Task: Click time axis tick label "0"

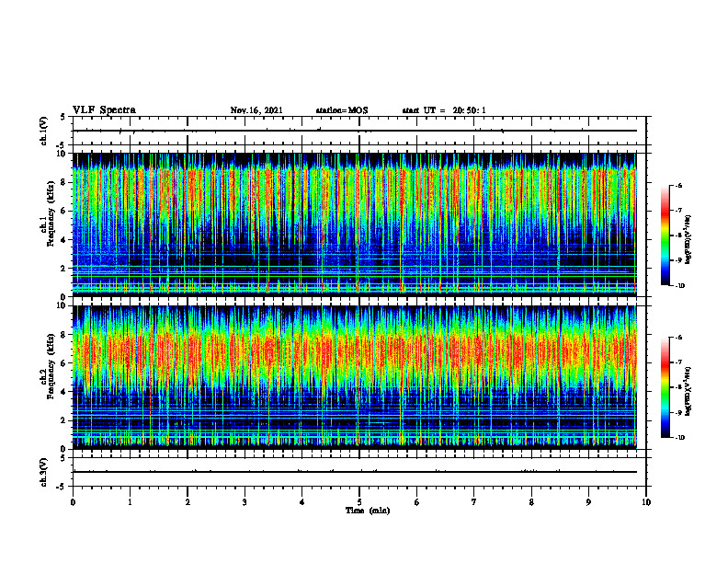Action: coord(73,502)
